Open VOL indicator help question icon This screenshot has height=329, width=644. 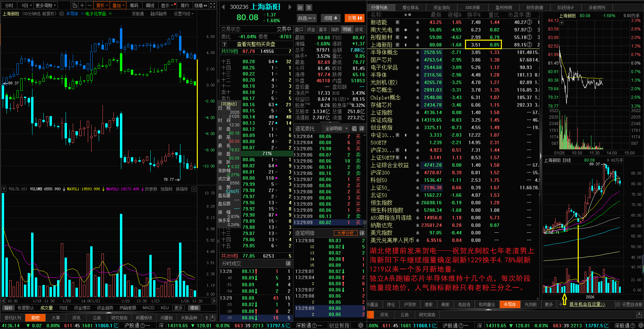point(4,189)
